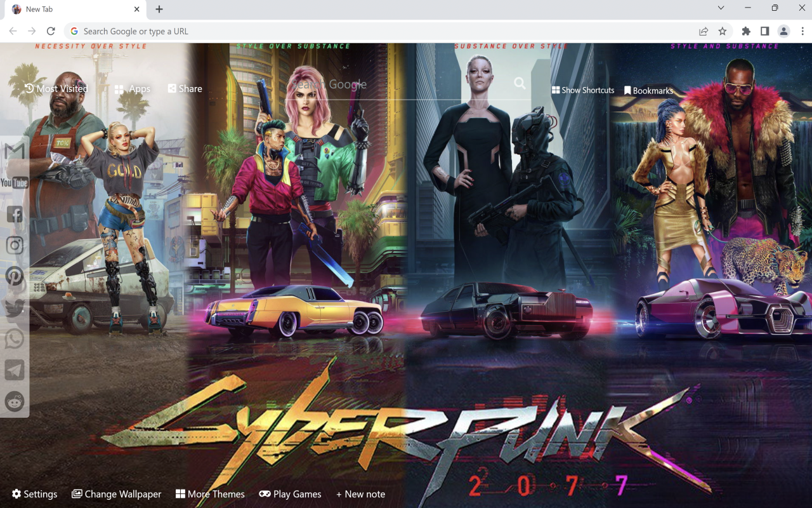Share this page via address bar icon
Screen dimensions: 812x508
704,31
